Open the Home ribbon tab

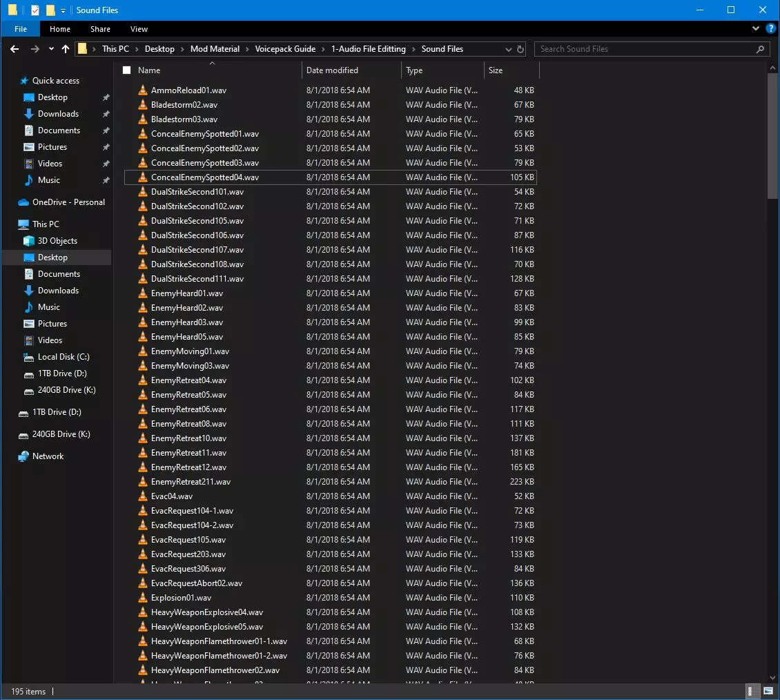point(59,29)
